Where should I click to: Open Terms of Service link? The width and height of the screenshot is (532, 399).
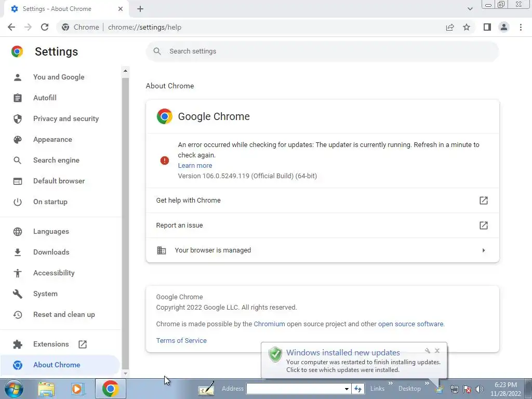[x=181, y=341]
